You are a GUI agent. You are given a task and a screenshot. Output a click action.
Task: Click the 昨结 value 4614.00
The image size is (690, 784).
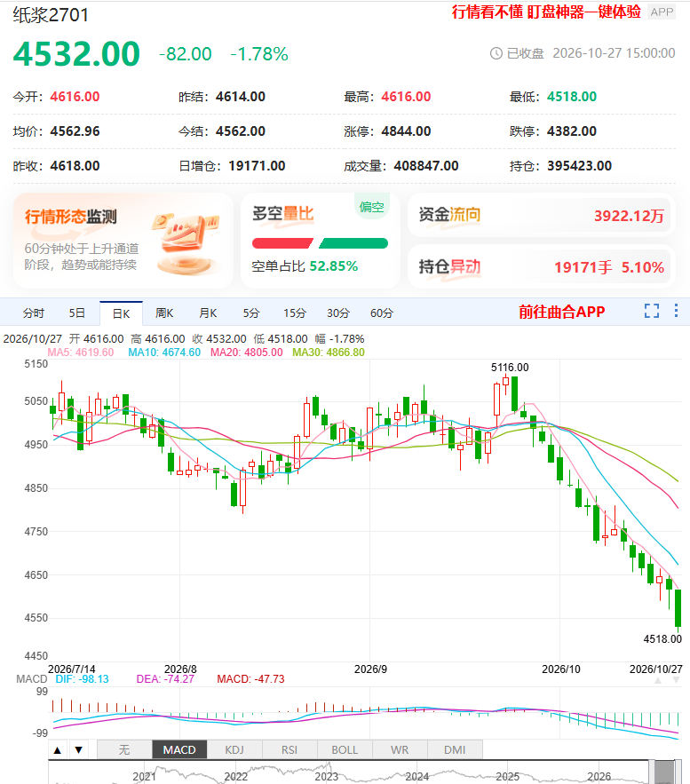pos(241,97)
